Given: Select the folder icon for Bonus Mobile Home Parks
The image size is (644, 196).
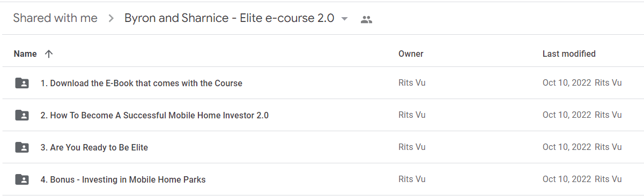Looking at the screenshot, I should (x=22, y=179).
